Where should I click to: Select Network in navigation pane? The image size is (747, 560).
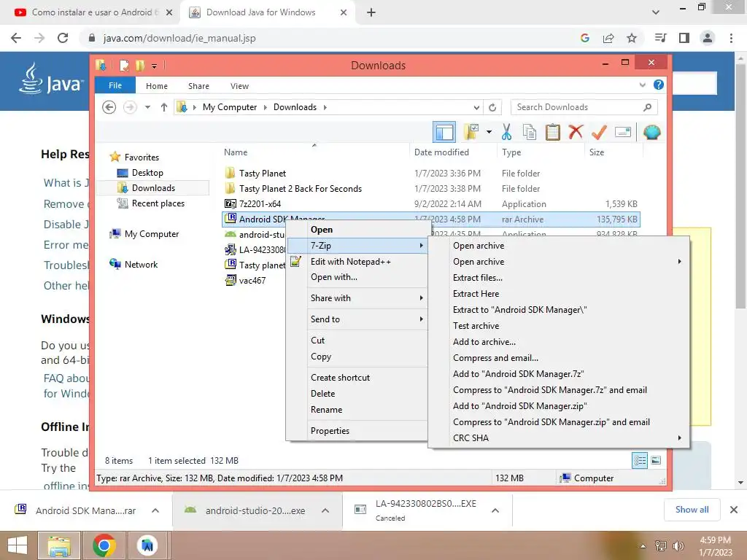[x=141, y=264]
